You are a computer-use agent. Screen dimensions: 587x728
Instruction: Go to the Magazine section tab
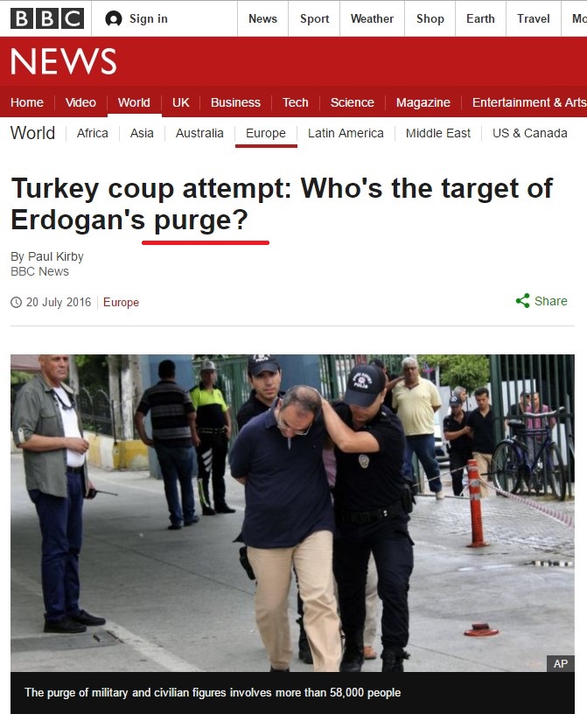pyautogui.click(x=423, y=102)
